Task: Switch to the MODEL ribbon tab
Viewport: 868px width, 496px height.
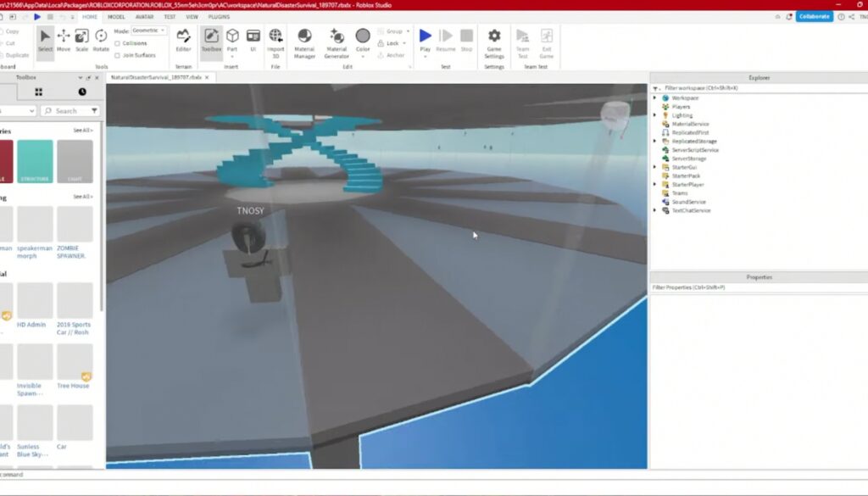Action: (116, 17)
